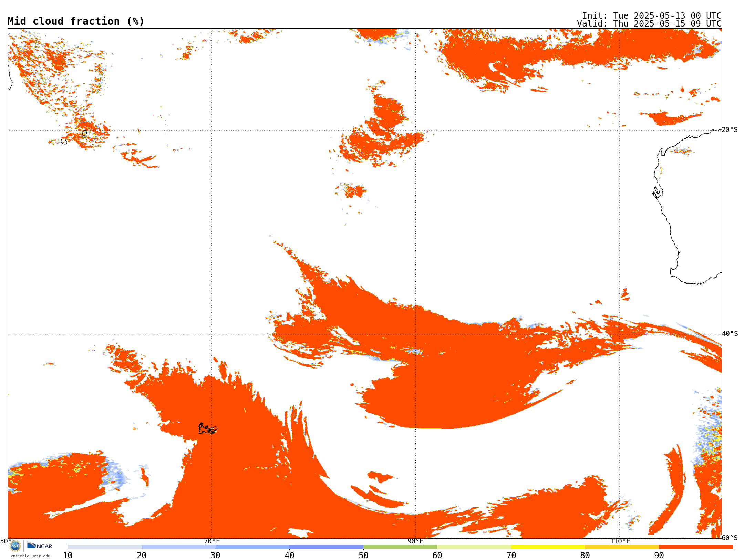Click the 60°S latitude label
Viewport: 744px width, 560px height.
point(730,538)
